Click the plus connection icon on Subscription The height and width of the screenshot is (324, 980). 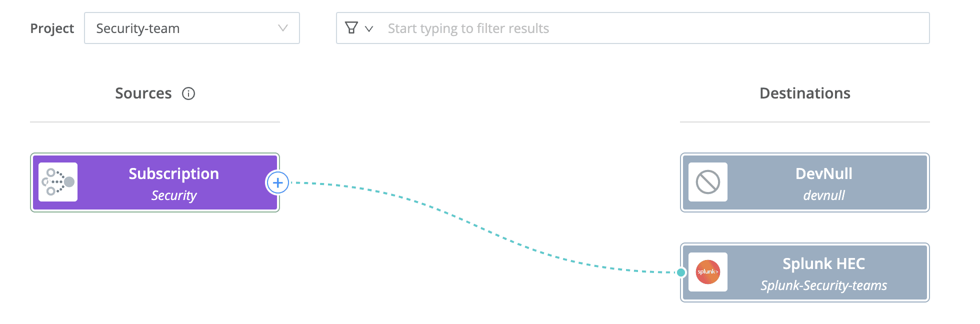pyautogui.click(x=278, y=182)
